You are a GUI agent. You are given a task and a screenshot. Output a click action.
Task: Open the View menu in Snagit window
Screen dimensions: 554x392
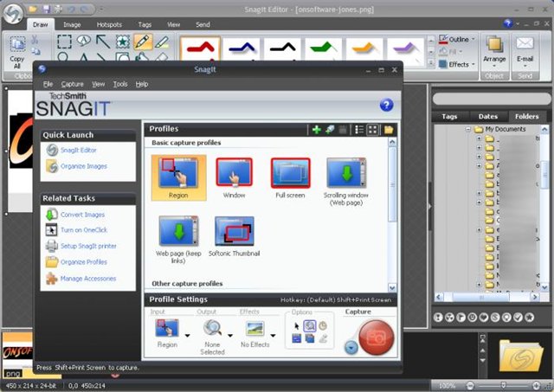tap(98, 84)
